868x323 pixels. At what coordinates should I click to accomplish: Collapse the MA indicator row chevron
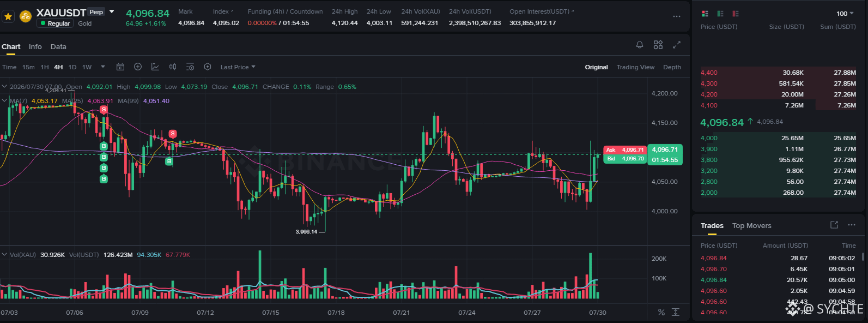[x=4, y=101]
